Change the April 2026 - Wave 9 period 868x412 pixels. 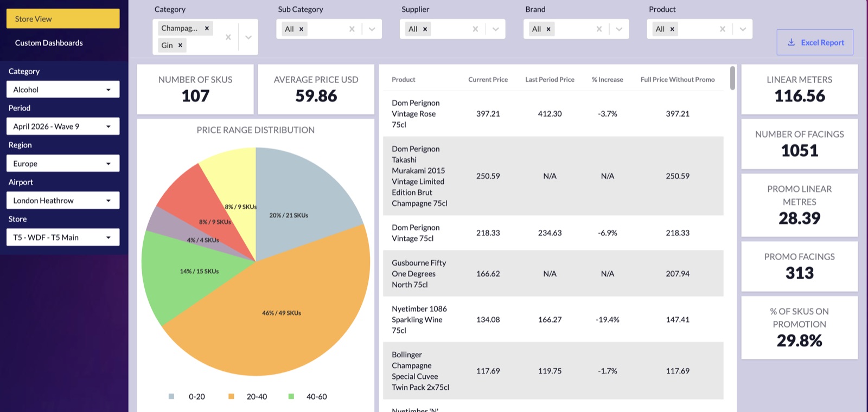pos(63,126)
